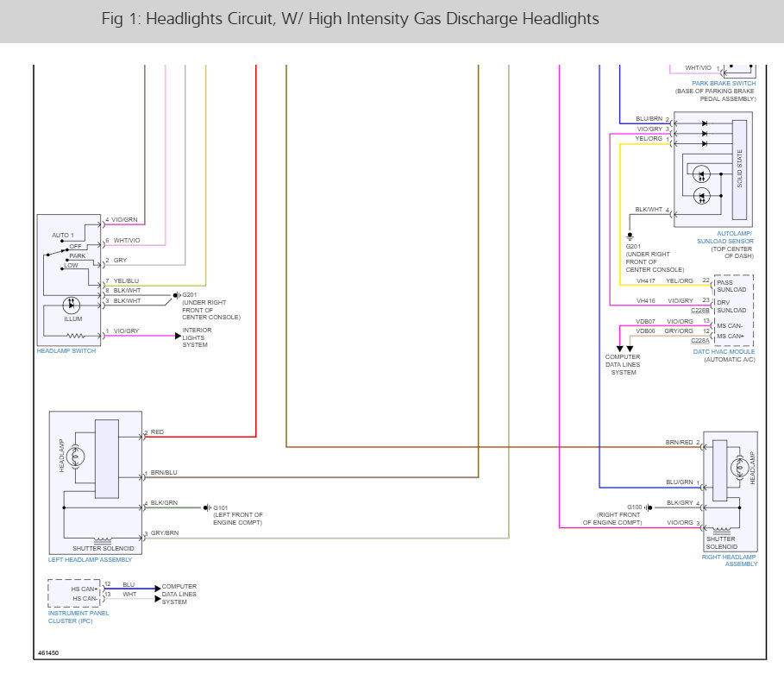Click the VDB07 circuit label
The width and height of the screenshot is (784, 674).
coord(645,321)
